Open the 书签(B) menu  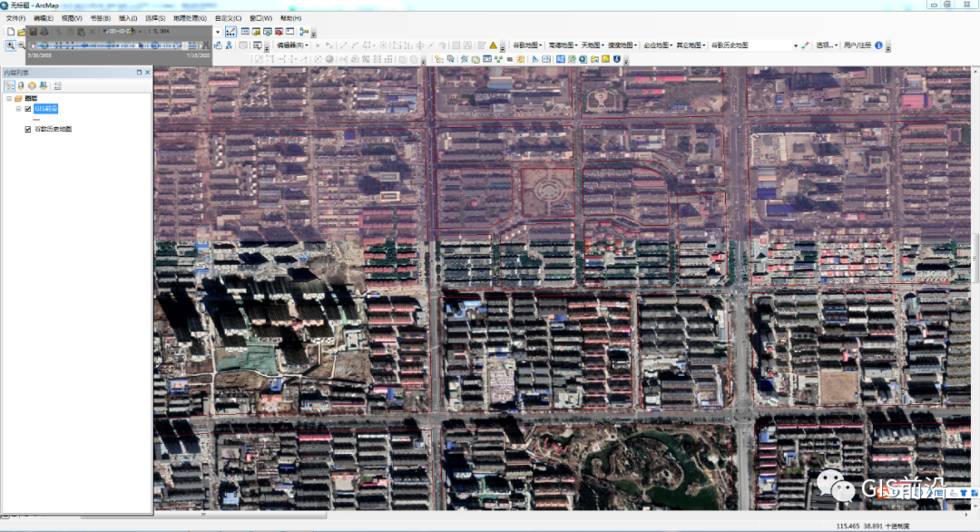(x=100, y=18)
